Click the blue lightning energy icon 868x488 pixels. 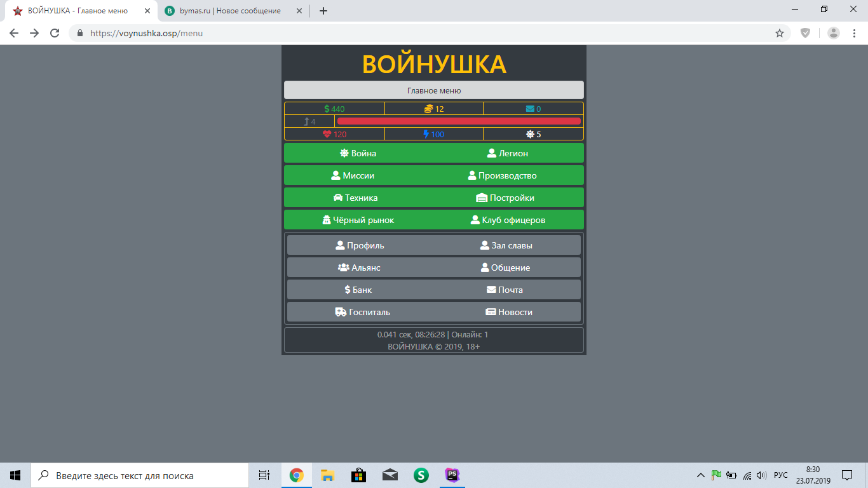(426, 134)
